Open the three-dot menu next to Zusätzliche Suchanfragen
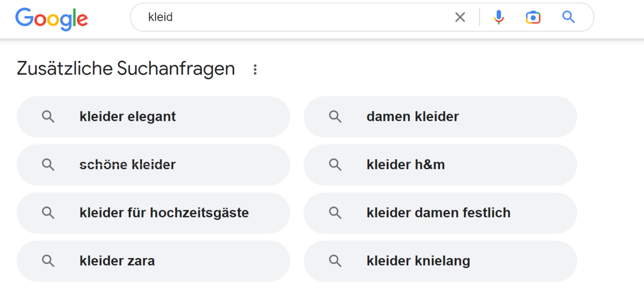 [x=255, y=69]
